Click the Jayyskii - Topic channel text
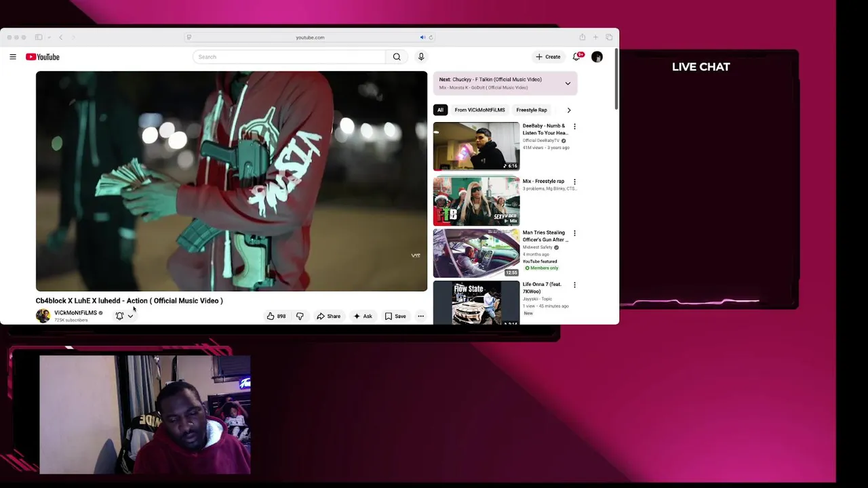 [537, 299]
